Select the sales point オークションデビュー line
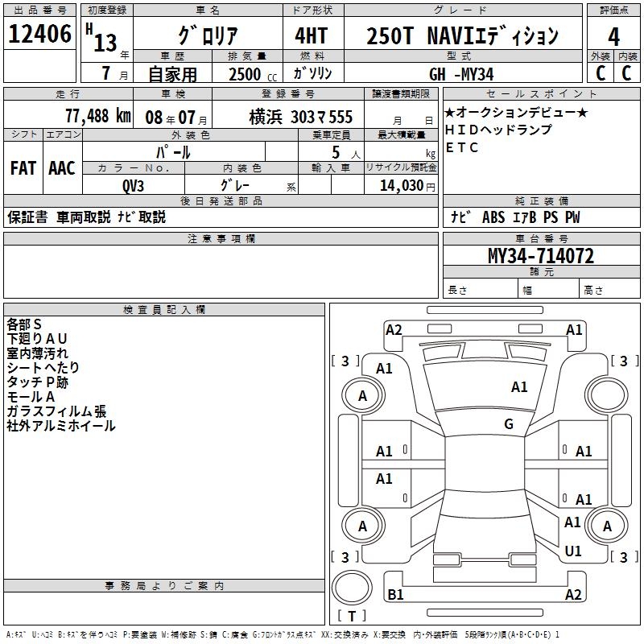 516,112
